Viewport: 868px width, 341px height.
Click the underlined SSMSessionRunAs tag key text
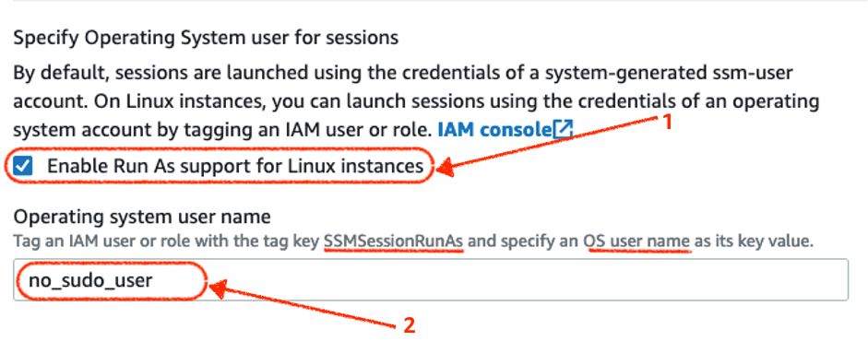pos(394,242)
